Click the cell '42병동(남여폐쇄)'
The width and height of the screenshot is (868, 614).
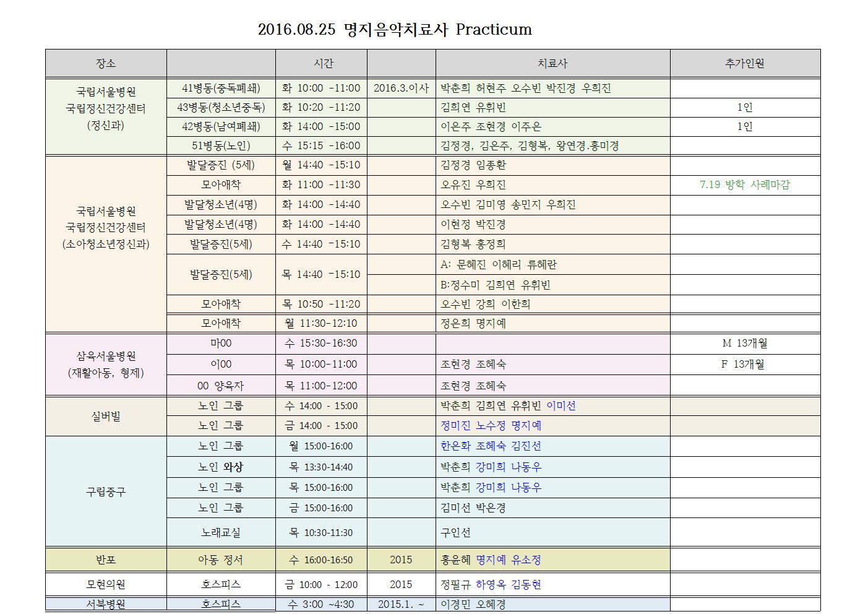[221, 127]
